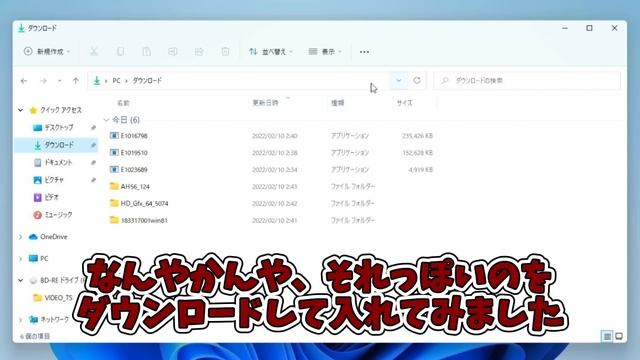Image resolution: width=640 pixels, height=360 pixels.
Task: Open ドキュメント in the sidebar
Action: pos(58,162)
